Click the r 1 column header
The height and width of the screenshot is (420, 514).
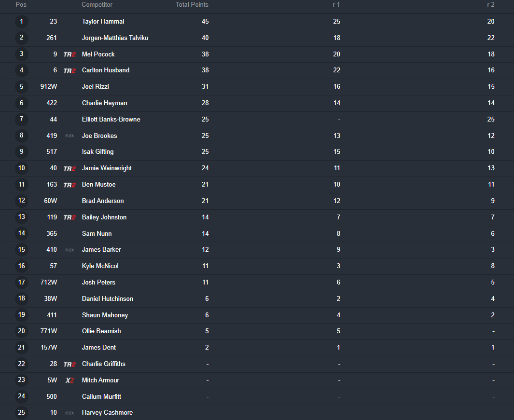(336, 5)
